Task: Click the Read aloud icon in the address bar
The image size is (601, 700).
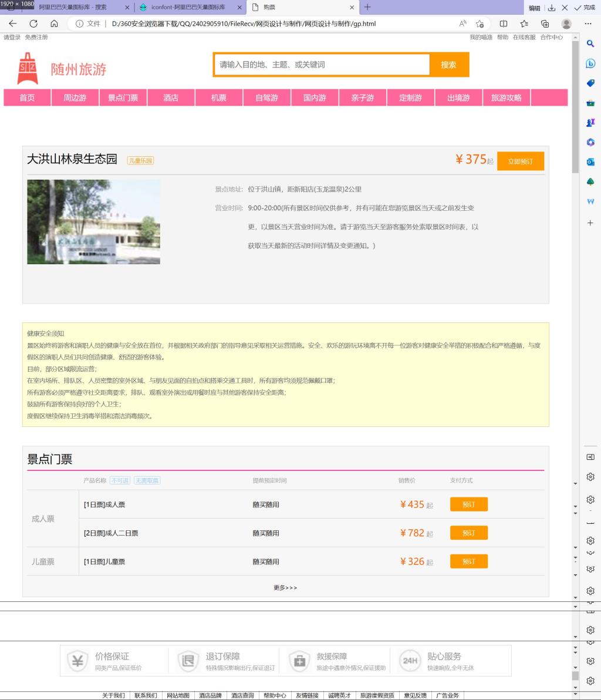Action: coord(462,24)
